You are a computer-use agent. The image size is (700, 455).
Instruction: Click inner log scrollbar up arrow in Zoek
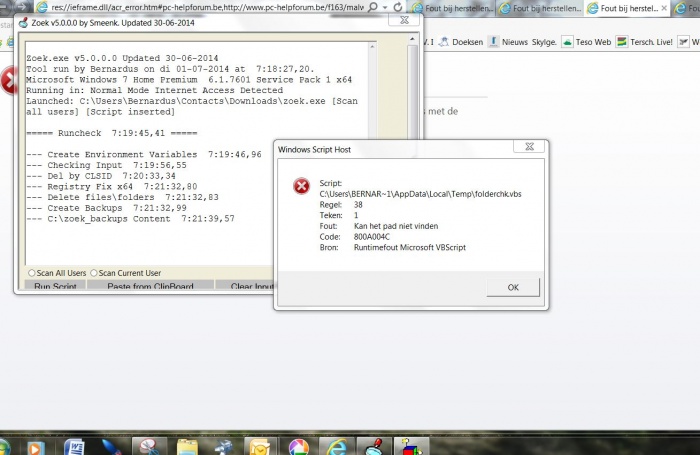[x=372, y=46]
